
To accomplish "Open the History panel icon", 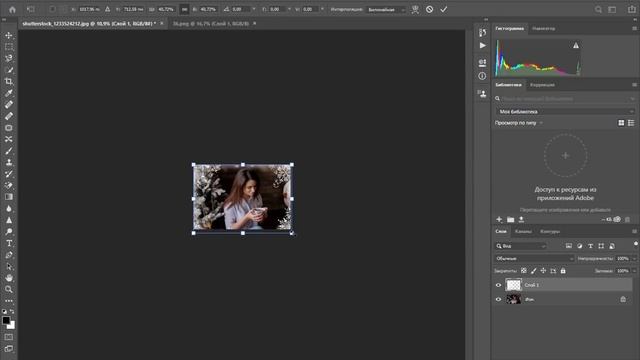I will click(482, 32).
